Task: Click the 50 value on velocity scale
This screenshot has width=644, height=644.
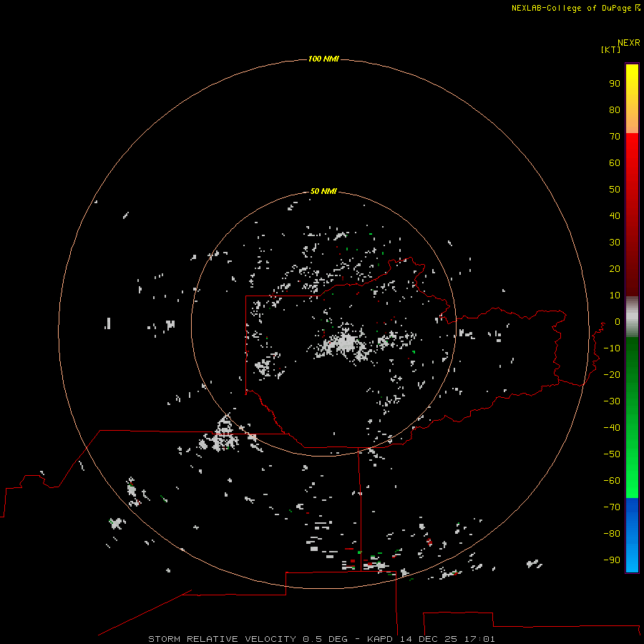Action: [615, 190]
